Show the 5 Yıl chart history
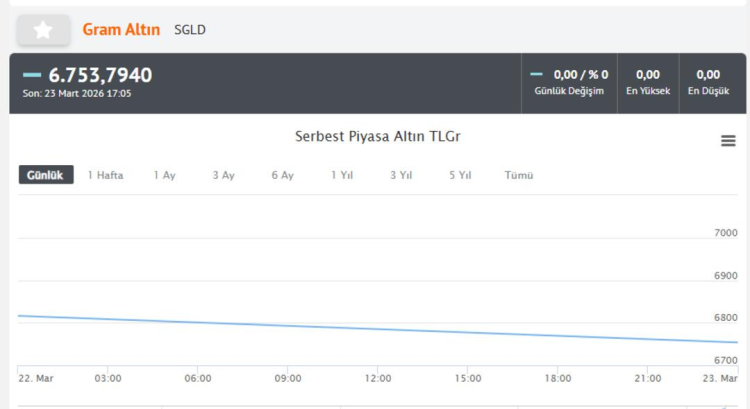750x409 pixels. 460,175
